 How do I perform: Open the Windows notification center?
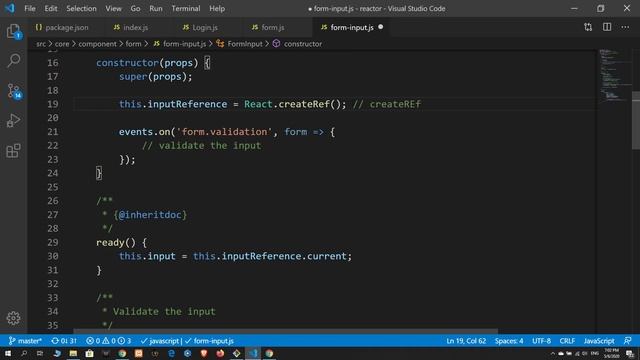630,353
